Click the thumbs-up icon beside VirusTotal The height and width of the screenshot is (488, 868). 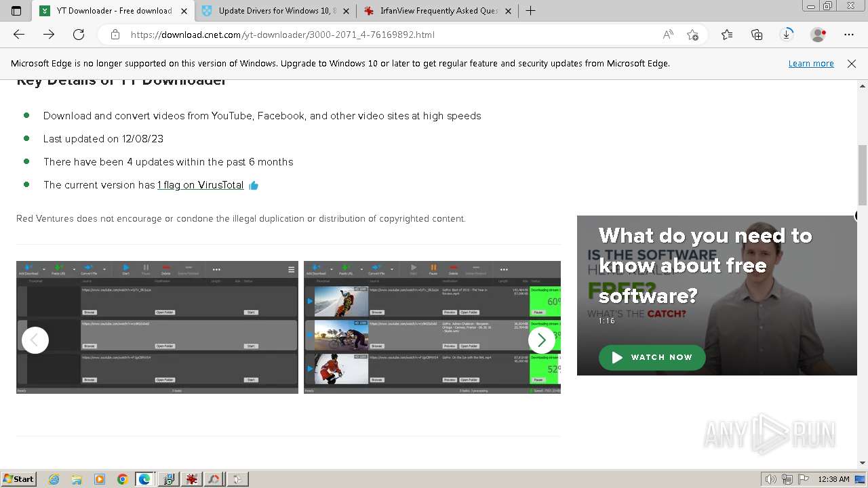click(x=254, y=186)
